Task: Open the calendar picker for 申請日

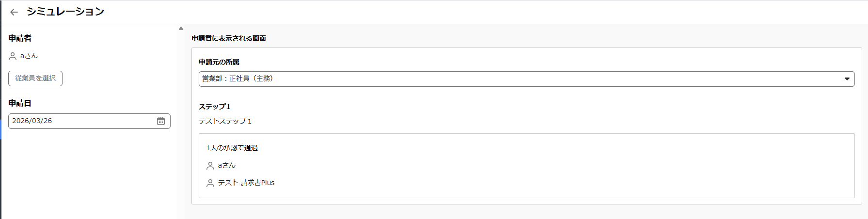Action: click(x=161, y=121)
